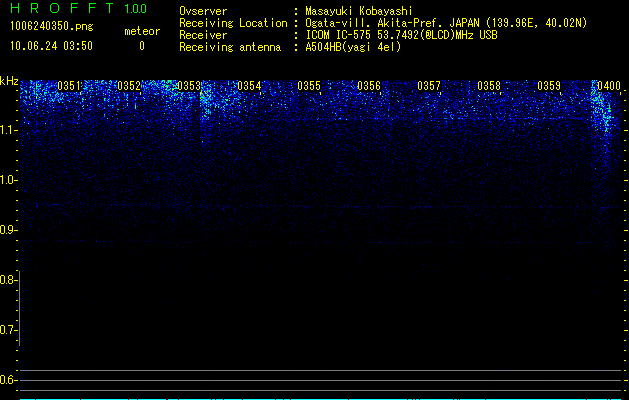Click the 0358 time marker

coord(489,86)
